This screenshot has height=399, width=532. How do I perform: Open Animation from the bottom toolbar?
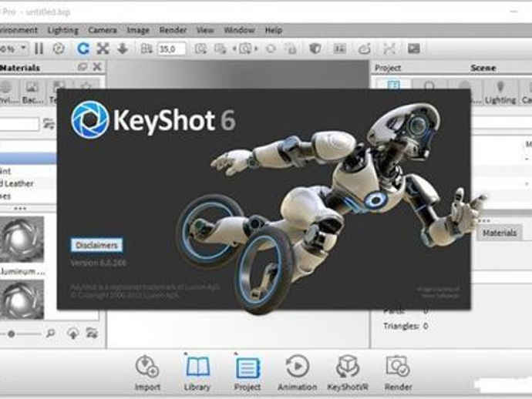pyautogui.click(x=297, y=373)
